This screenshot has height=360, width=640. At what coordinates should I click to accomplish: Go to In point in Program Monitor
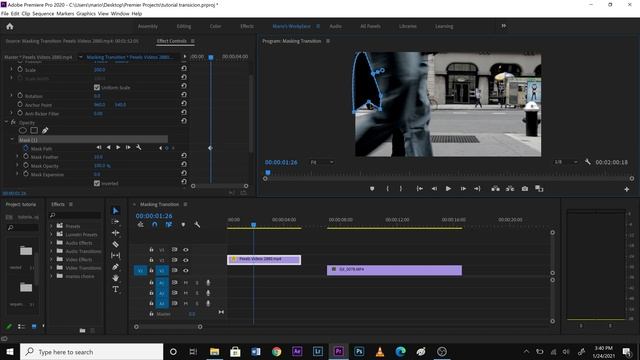tap(419, 189)
